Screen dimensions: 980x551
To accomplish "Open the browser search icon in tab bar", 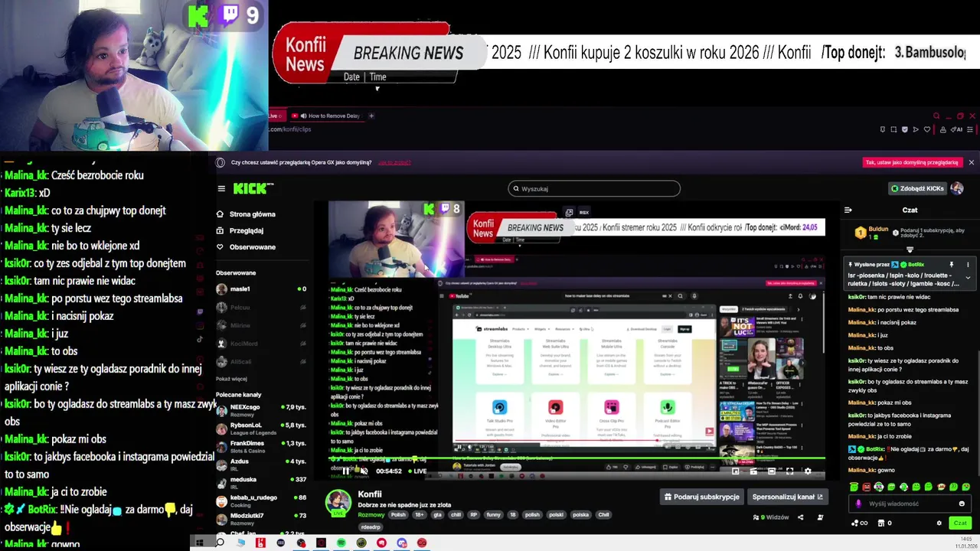I will point(936,116).
